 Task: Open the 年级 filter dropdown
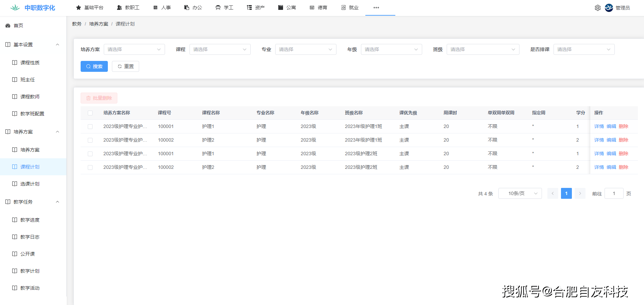[392, 49]
